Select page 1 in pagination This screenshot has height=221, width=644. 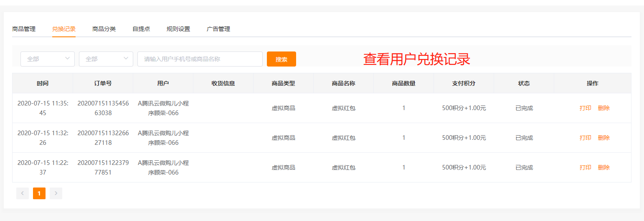[x=39, y=193]
